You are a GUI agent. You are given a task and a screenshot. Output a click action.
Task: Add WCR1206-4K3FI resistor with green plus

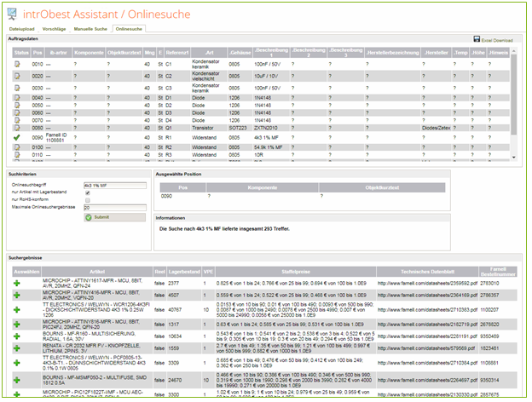click(x=17, y=309)
